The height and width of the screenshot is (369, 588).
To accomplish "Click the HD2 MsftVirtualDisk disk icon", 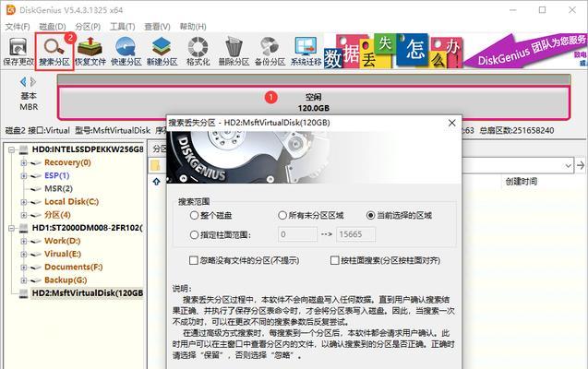I will tap(24, 293).
